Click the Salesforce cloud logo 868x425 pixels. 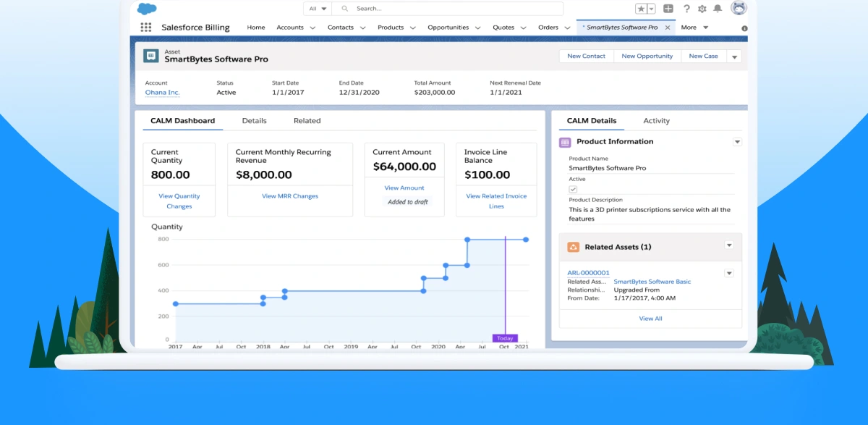[147, 9]
